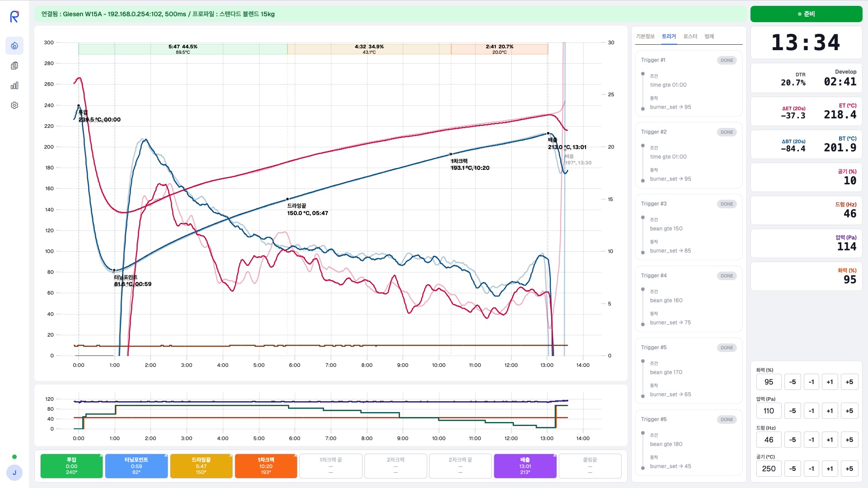Switch to the 기본정보 tab
This screenshot has height=488, width=868.
(645, 37)
